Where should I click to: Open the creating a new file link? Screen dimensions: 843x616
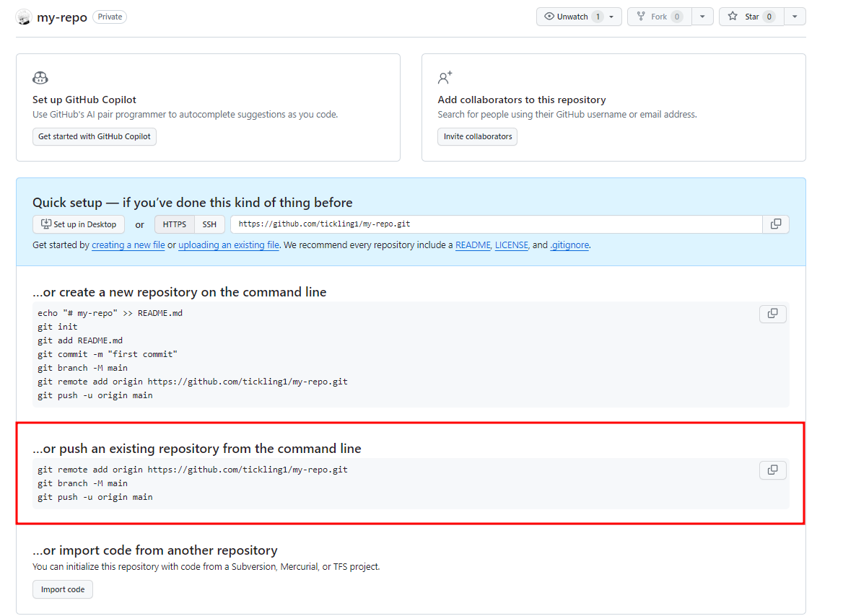[128, 245]
